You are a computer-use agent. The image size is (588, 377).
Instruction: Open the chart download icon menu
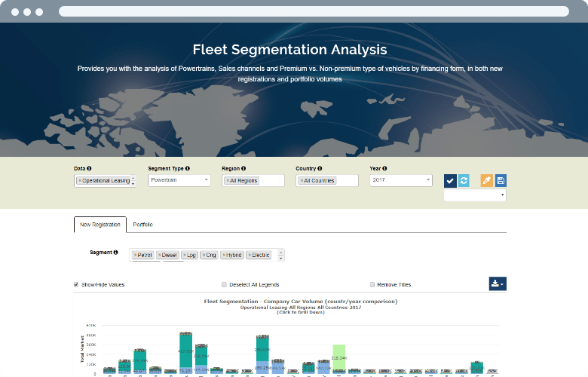click(498, 284)
